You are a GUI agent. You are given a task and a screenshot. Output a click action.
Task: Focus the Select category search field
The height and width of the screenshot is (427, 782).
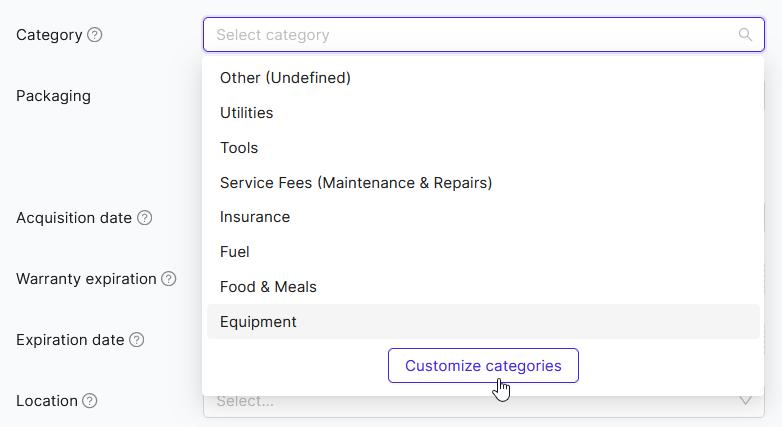[x=483, y=34]
